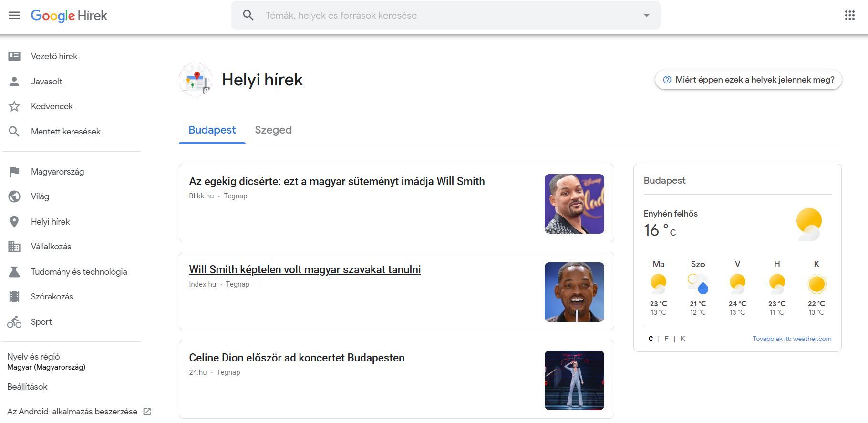This screenshot has width=868, height=423.
Task: Click the current weather partly cloudy icon
Action: click(x=809, y=224)
